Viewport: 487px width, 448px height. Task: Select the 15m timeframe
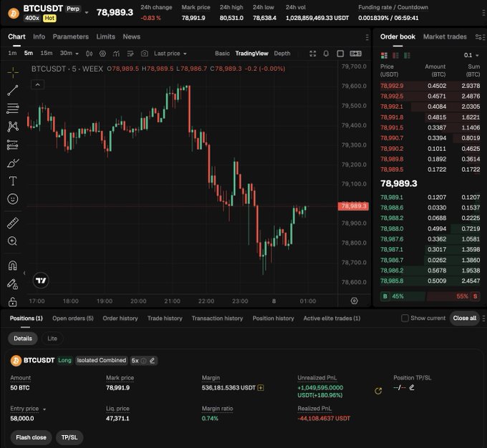coord(47,53)
